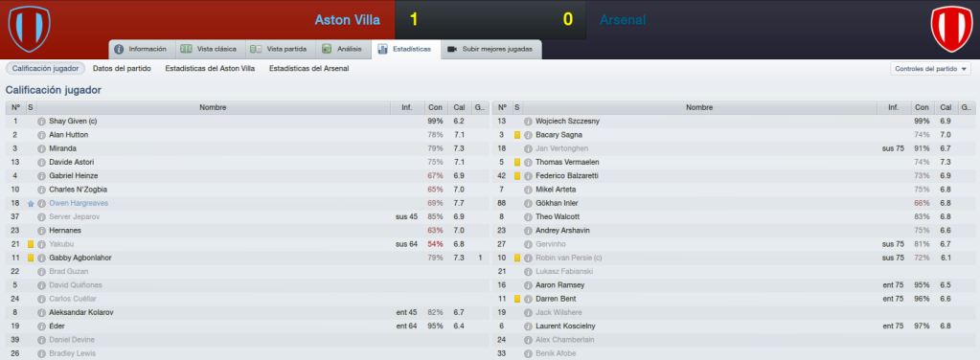Screen dimensions: 980x360
Task: Sort Aston Villa table by Cal column
Action: point(460,107)
